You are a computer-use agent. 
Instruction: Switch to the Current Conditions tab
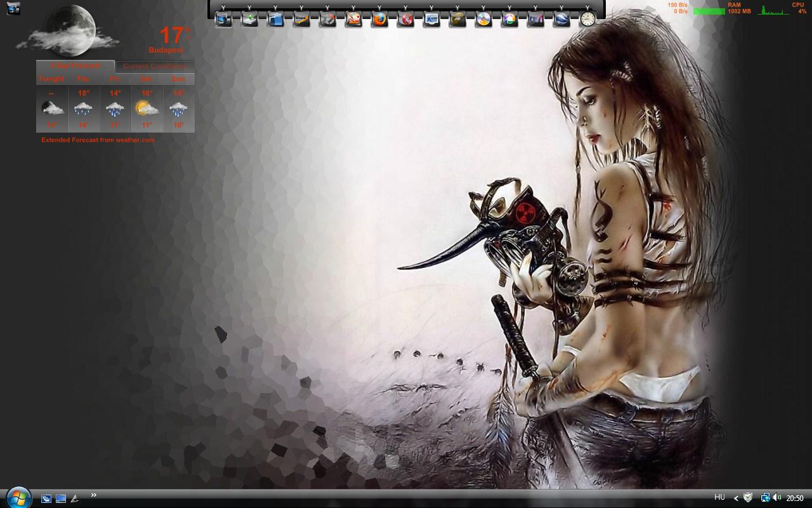click(x=155, y=66)
